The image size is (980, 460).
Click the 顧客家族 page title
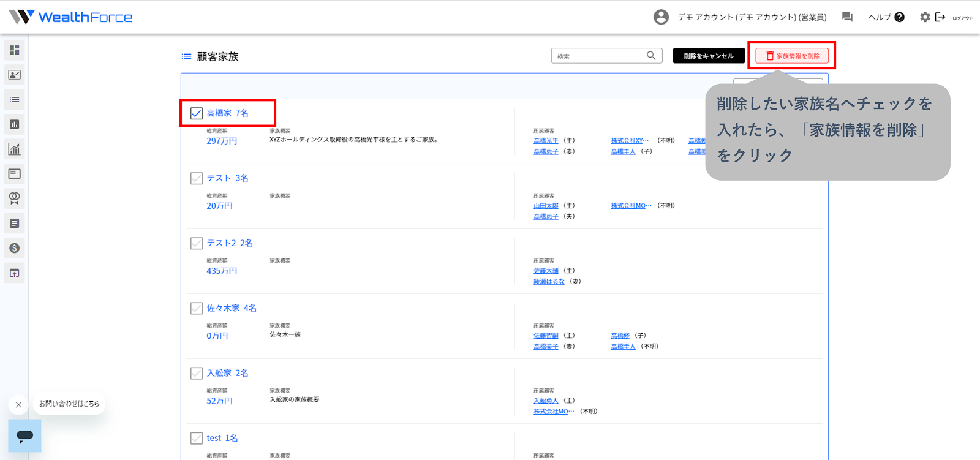[218, 56]
